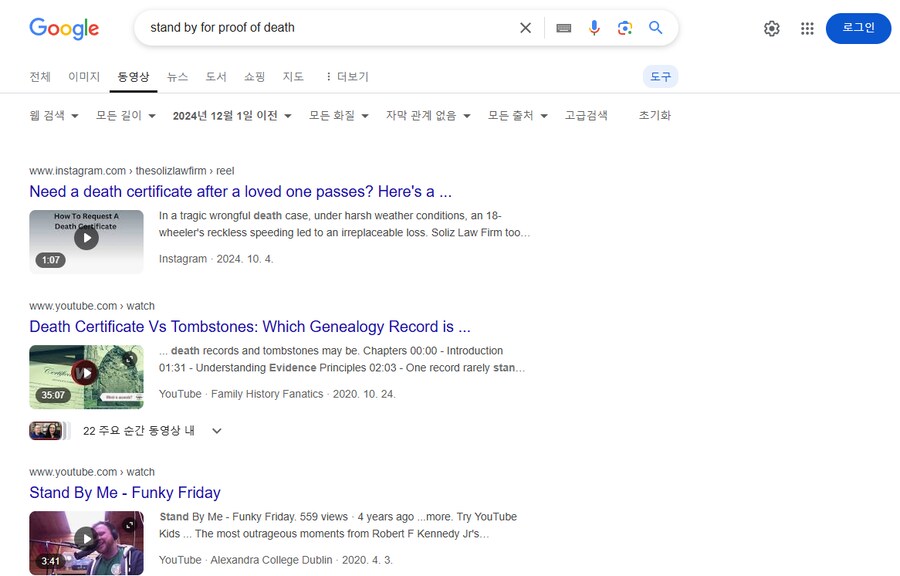This screenshot has width=900, height=576.
Task: Open the Stand By Me - Funky Friday link
Action: (x=125, y=492)
